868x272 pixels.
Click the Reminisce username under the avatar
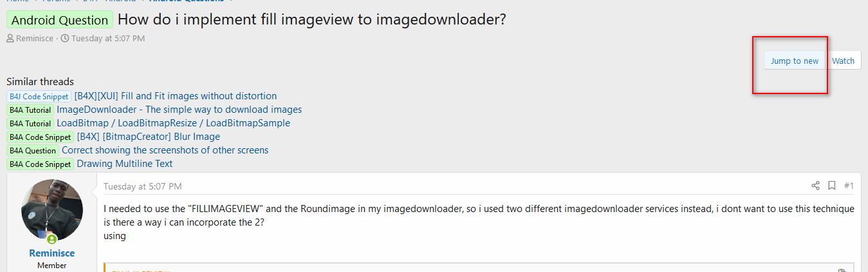pyautogui.click(x=52, y=253)
